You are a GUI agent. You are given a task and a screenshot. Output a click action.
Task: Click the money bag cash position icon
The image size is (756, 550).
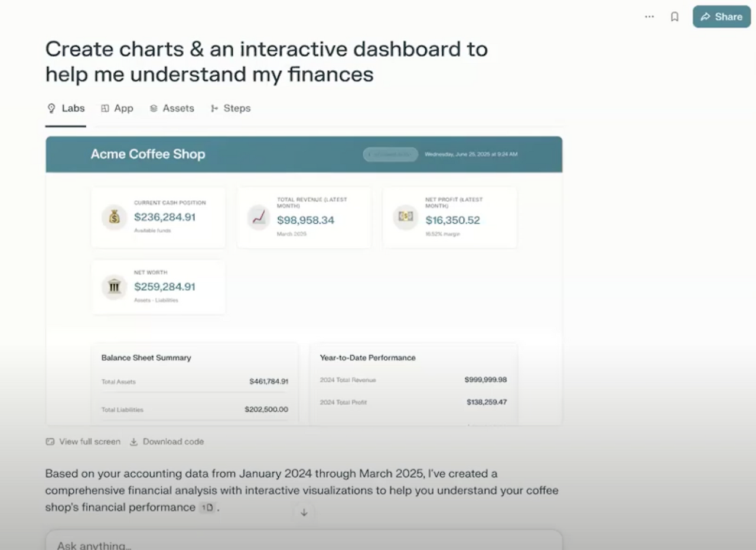(114, 217)
